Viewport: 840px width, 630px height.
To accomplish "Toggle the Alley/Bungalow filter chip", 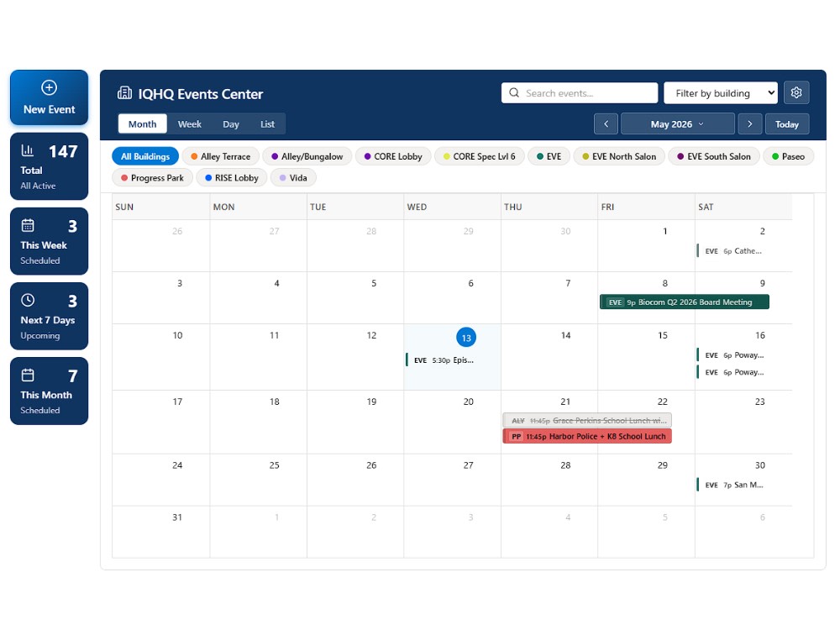I will pyautogui.click(x=307, y=156).
